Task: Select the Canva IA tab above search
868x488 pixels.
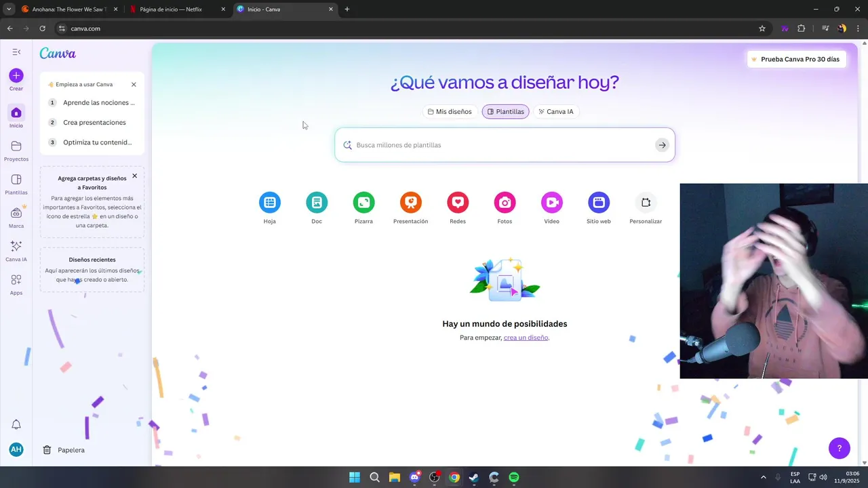Action: point(556,112)
